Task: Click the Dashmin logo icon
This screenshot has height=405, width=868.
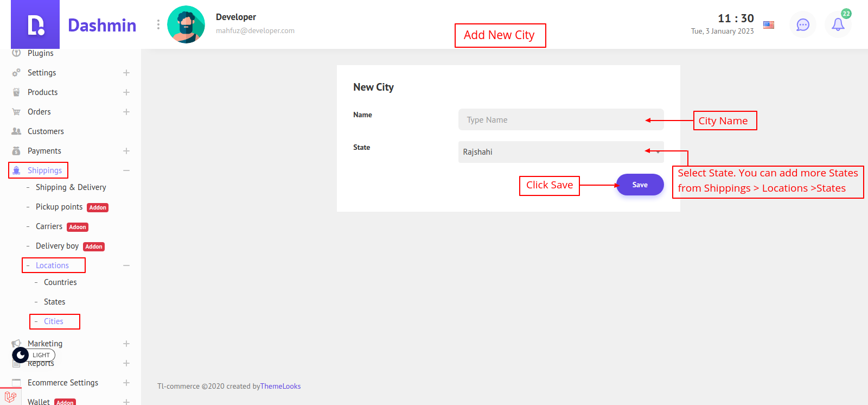Action: click(35, 24)
